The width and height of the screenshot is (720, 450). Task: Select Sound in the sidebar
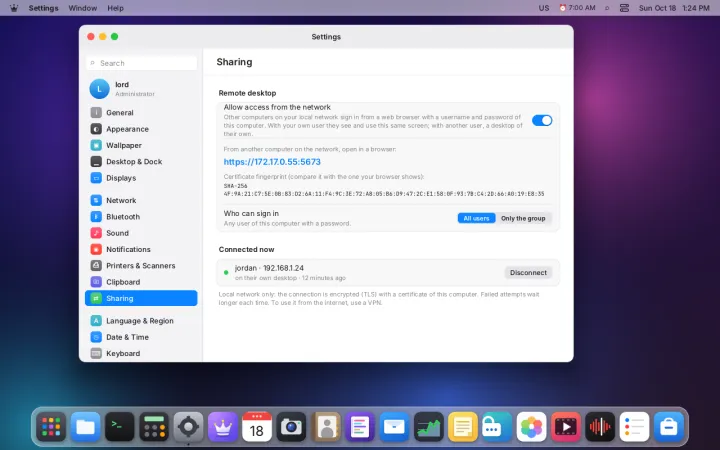pos(141,233)
